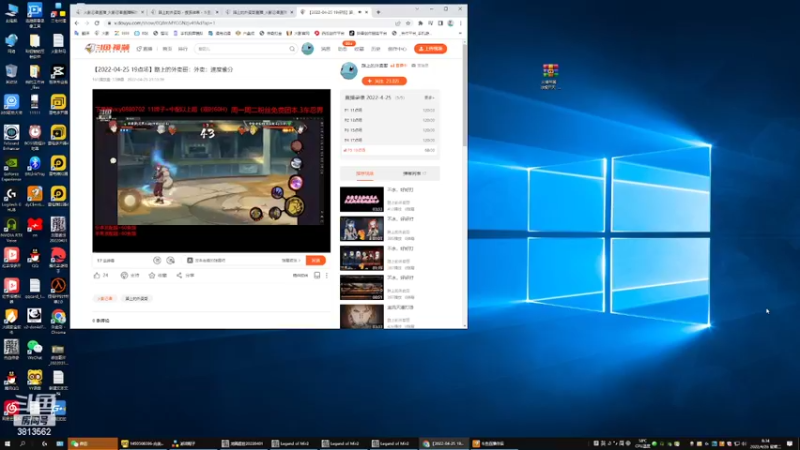Open WeChat desktop icon
The height and width of the screenshot is (450, 800).
click(35, 350)
